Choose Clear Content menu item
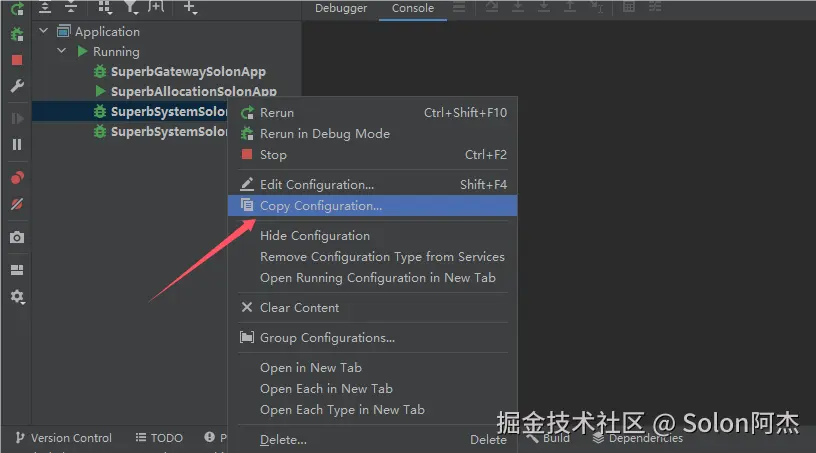This screenshot has width=816, height=453. pyautogui.click(x=373, y=308)
